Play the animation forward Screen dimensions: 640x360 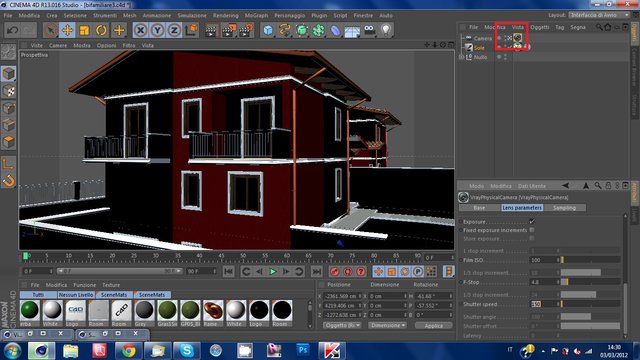(273, 271)
